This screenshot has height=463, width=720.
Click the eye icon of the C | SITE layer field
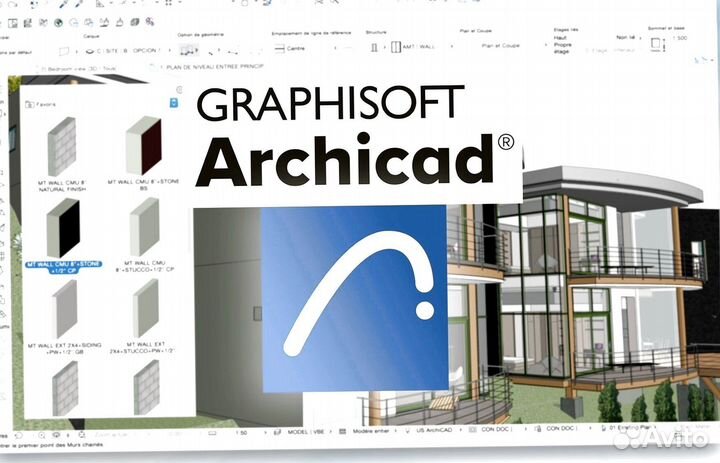[90, 51]
